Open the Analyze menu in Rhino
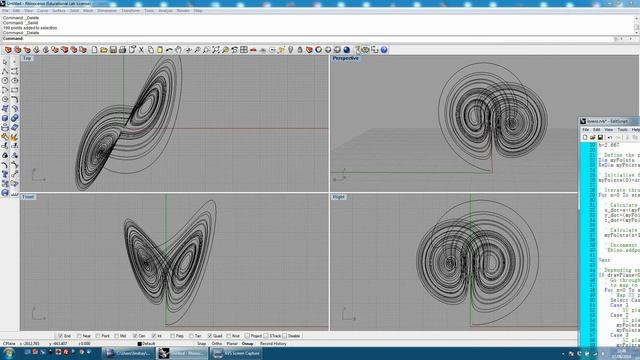The image size is (640, 360). 165,11
